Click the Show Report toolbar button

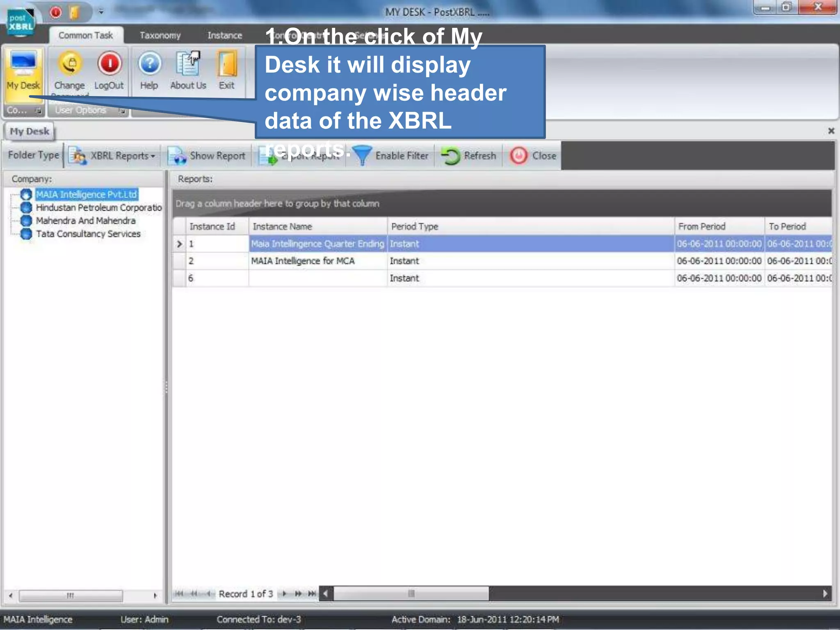(207, 156)
